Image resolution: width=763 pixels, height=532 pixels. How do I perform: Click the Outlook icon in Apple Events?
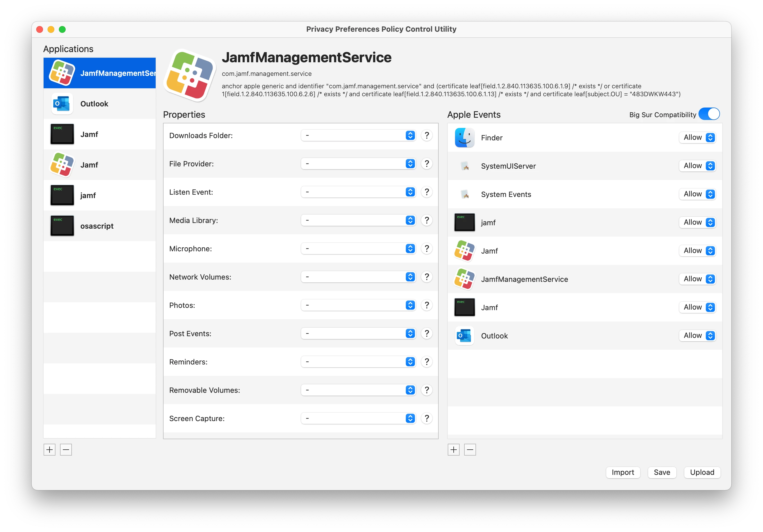click(x=464, y=336)
